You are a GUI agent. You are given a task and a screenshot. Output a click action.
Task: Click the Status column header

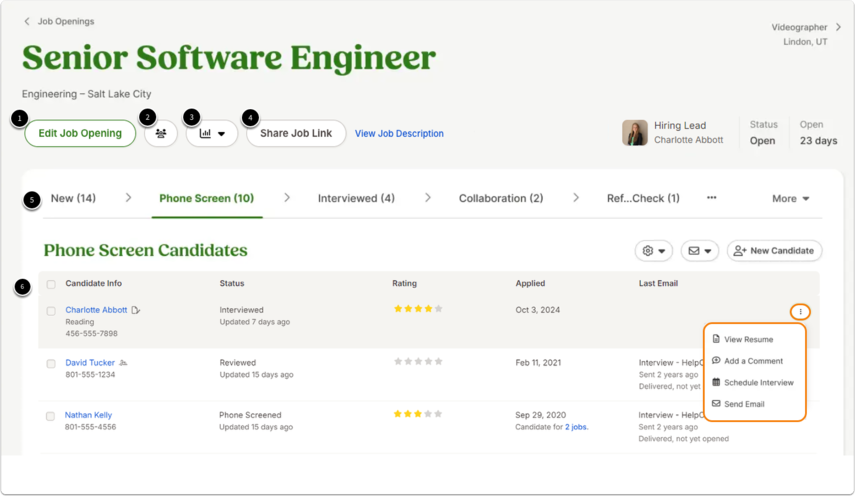point(232,283)
